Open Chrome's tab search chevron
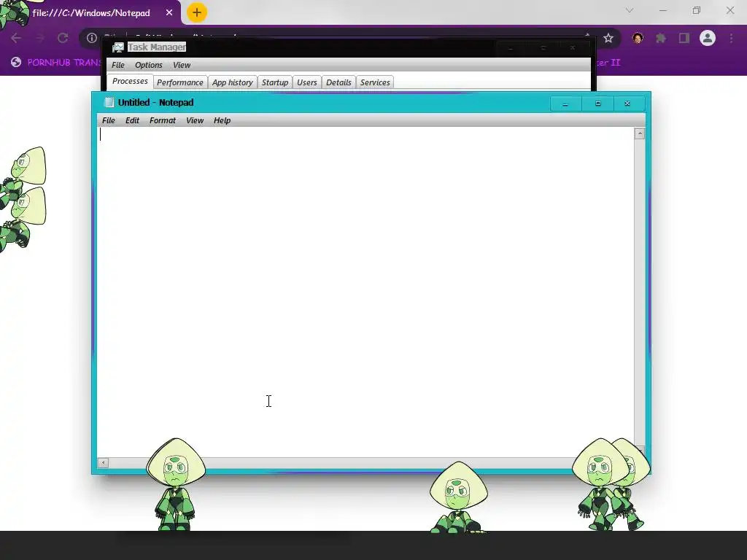This screenshot has width=747, height=560. click(630, 10)
